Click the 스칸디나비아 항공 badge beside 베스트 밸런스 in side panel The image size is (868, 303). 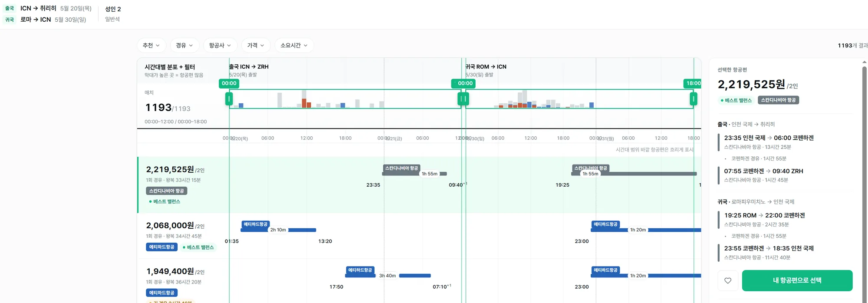click(778, 100)
